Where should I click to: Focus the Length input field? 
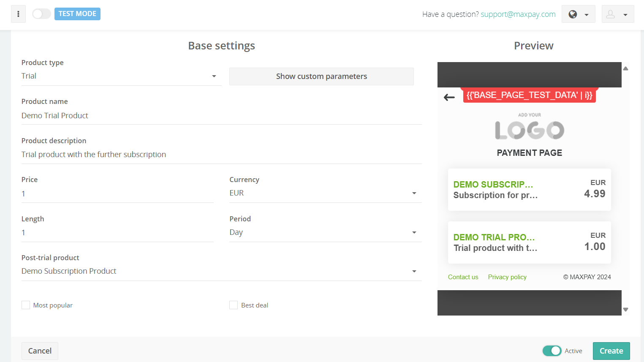coord(117,233)
